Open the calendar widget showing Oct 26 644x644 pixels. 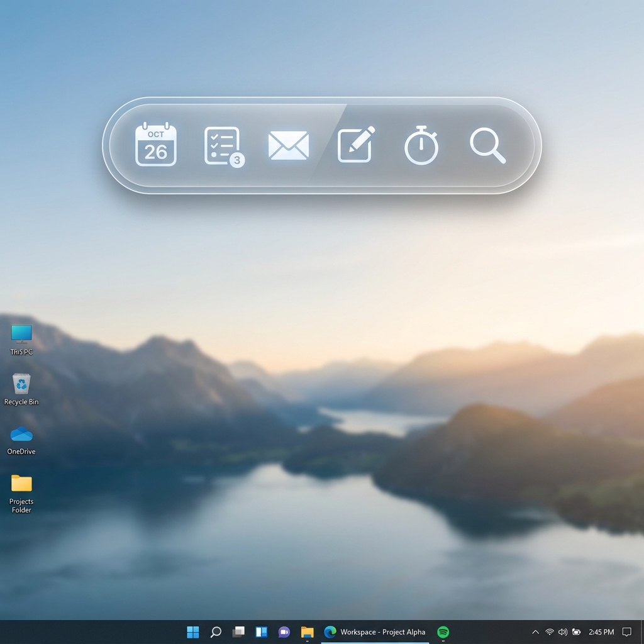click(x=156, y=145)
